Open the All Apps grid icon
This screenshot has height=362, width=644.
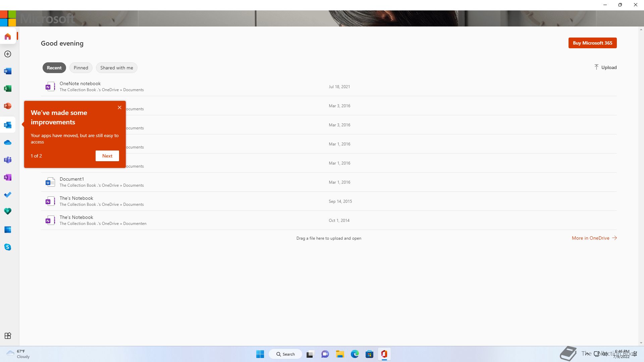pos(8,336)
